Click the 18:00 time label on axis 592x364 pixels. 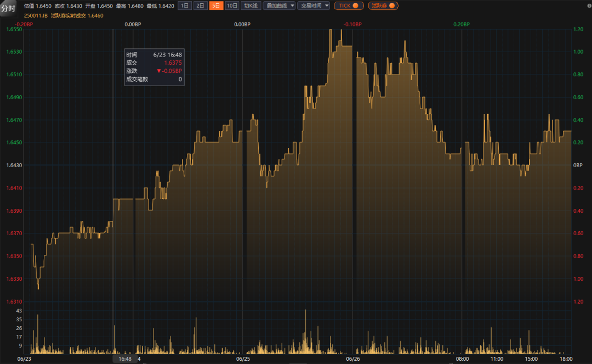click(565, 359)
